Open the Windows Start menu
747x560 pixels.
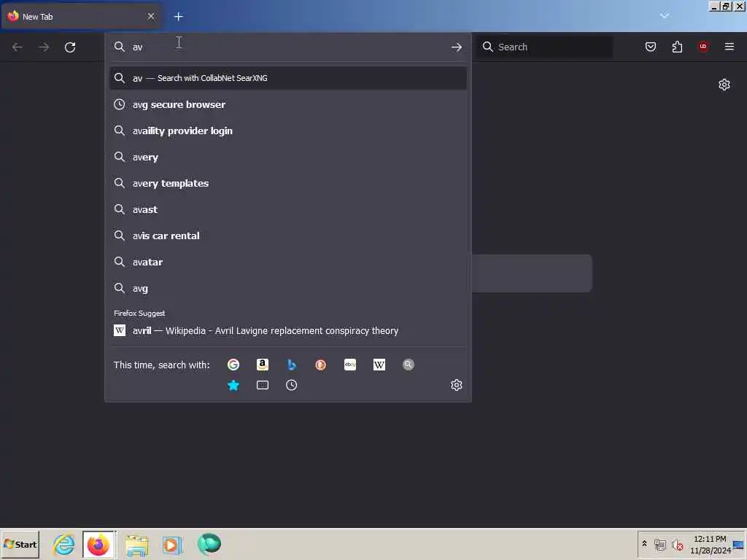point(20,544)
